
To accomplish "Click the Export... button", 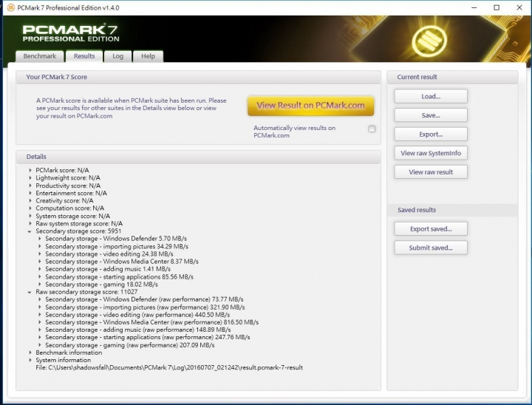I will (x=431, y=134).
